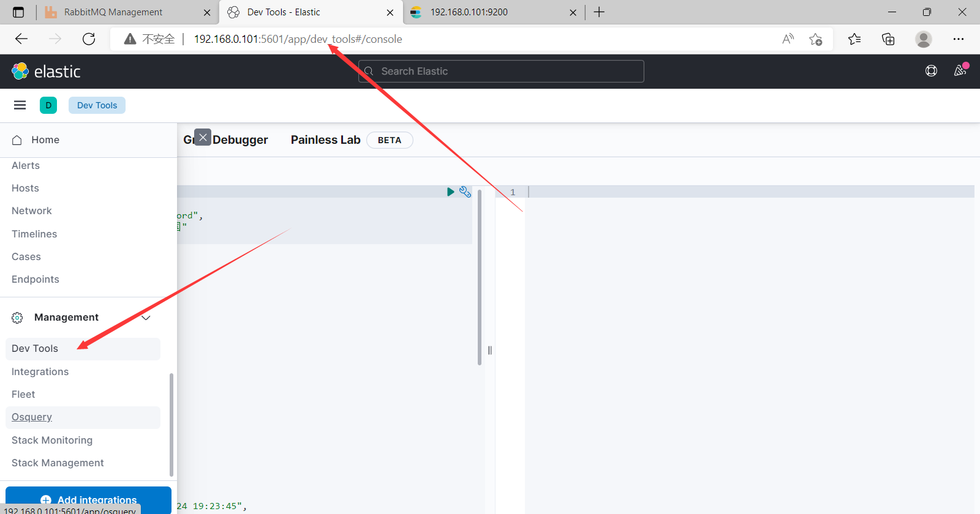Reload the page
Screen dimensions: 980x514
[x=89, y=39]
